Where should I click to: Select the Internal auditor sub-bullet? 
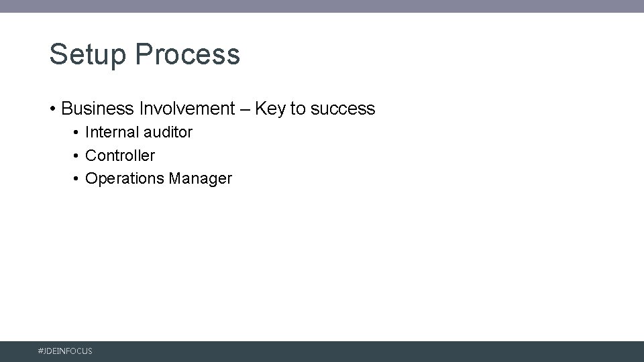tap(138, 133)
